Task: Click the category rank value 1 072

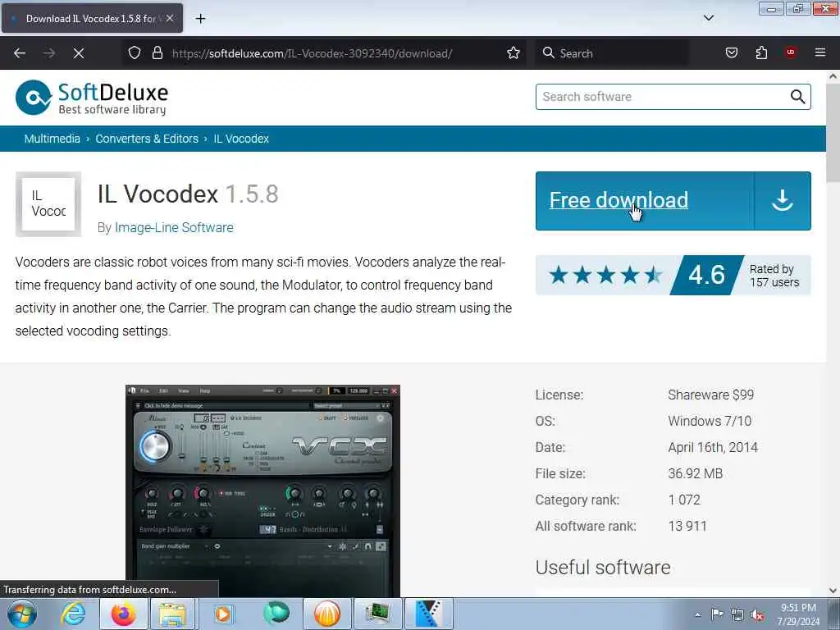Action: [x=684, y=500]
